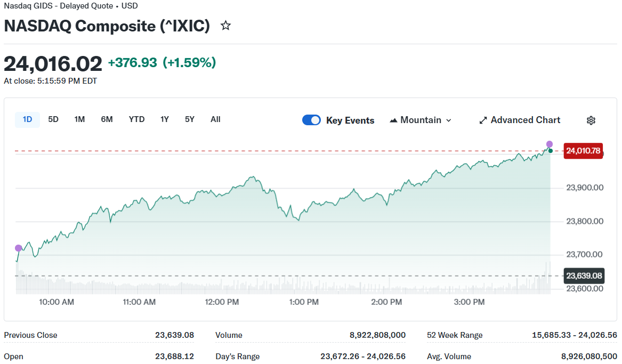Click the chevron next to Mountain

pyautogui.click(x=448, y=120)
